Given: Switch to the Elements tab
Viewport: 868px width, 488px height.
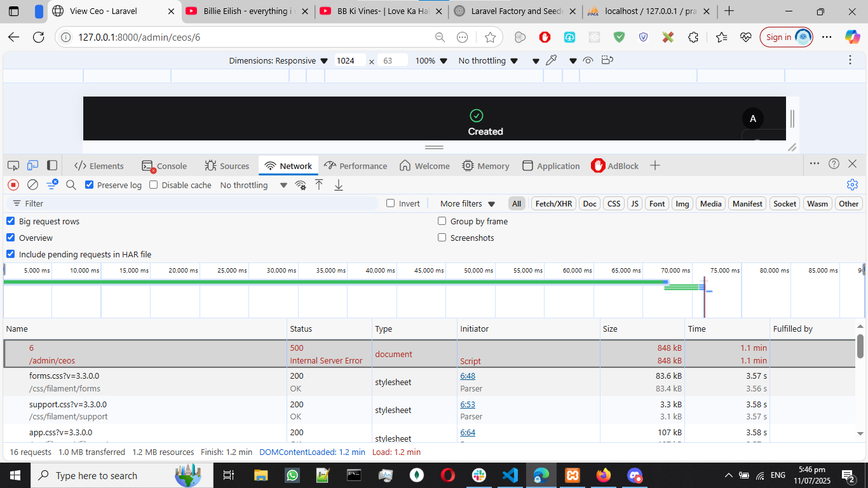Looking at the screenshot, I should point(99,166).
